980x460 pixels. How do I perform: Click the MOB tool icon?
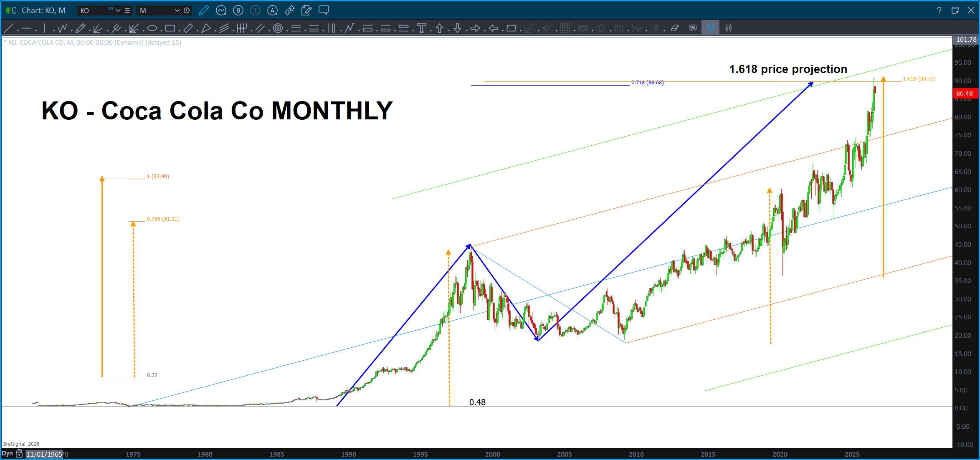583,28
